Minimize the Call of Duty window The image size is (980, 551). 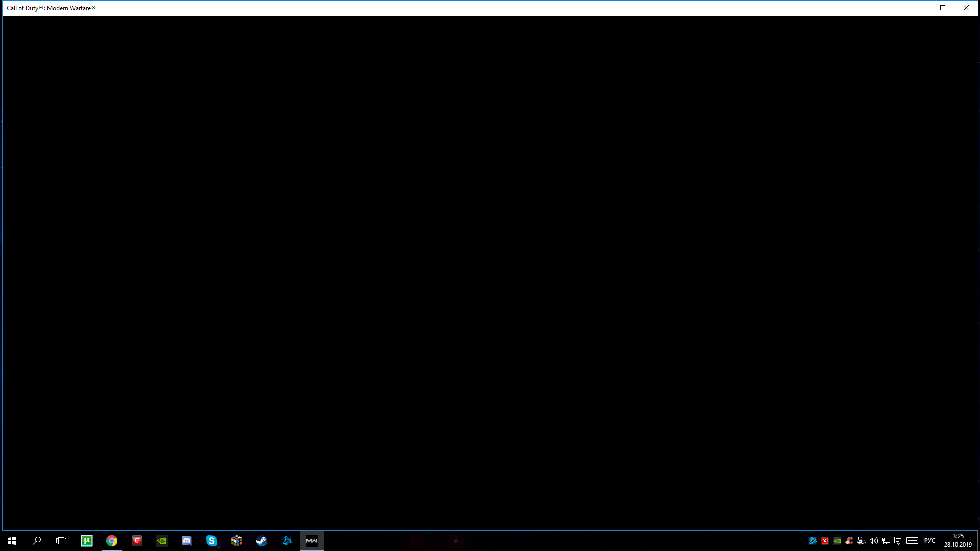click(920, 8)
